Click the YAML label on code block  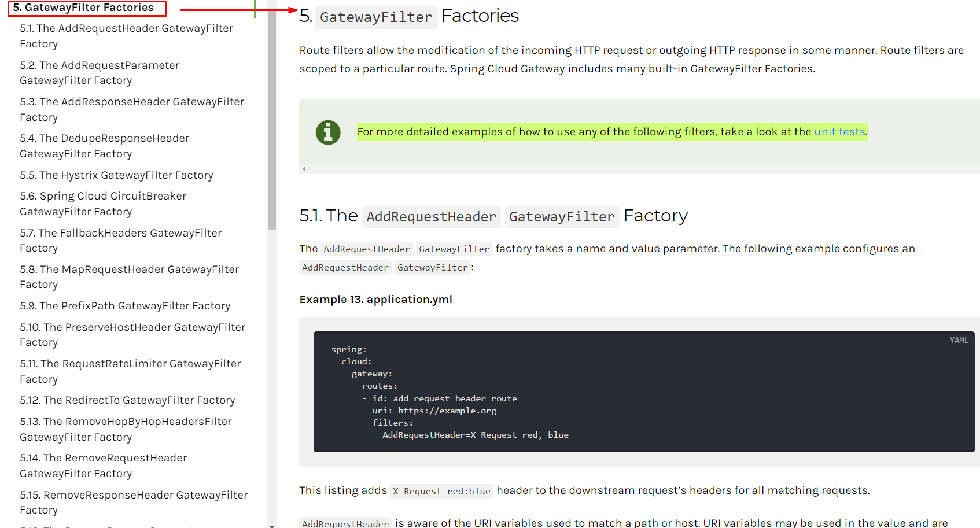[x=959, y=340]
